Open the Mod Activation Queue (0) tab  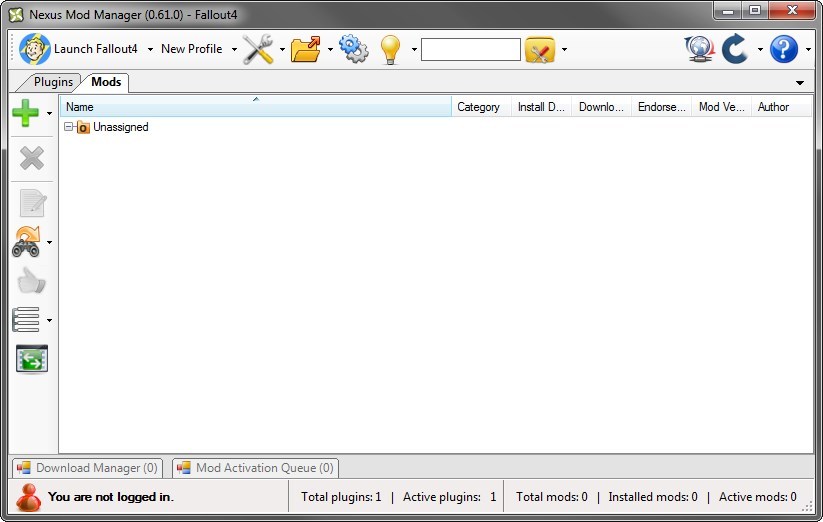(255, 468)
